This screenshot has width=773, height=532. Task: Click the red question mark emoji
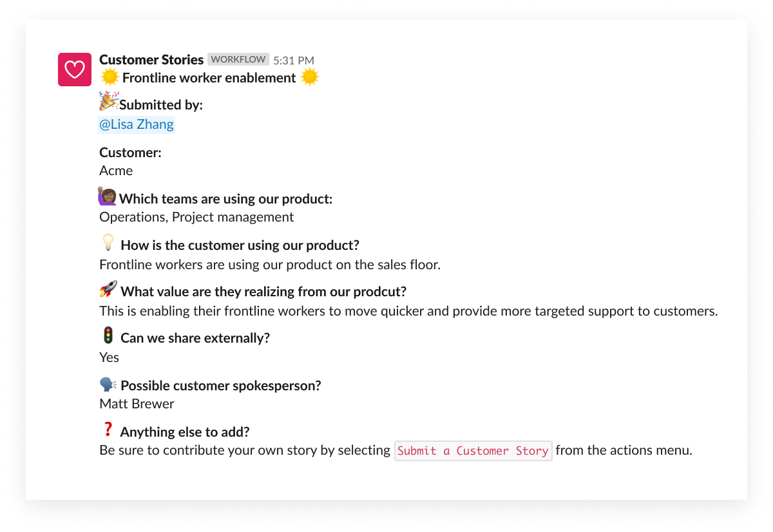click(x=108, y=429)
